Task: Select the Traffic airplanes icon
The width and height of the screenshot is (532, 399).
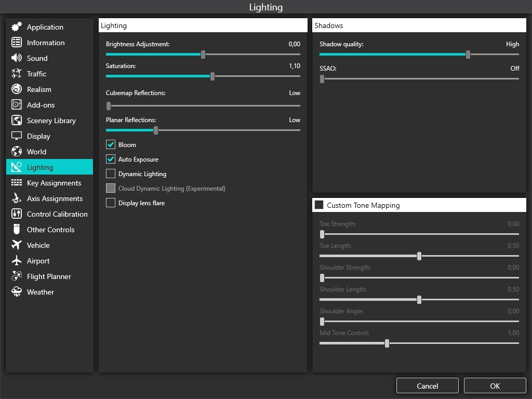Action: pos(17,74)
